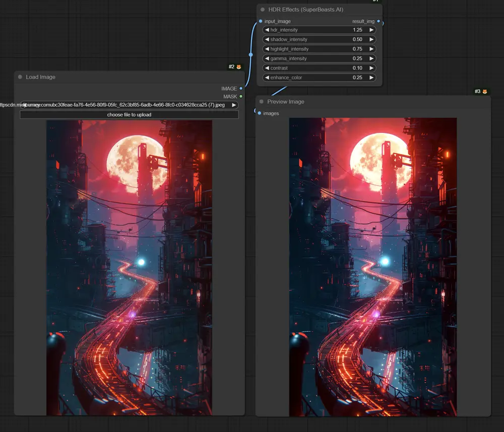
Task: Collapse the Preview Image node via its title dot
Action: click(x=262, y=102)
